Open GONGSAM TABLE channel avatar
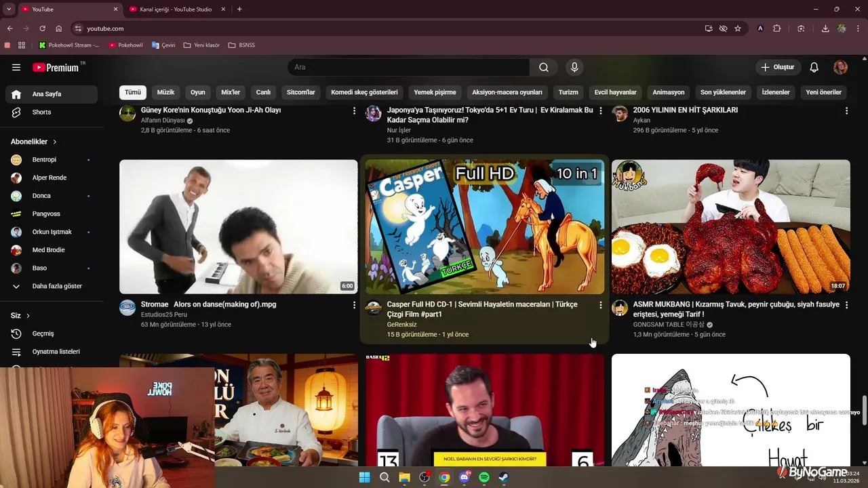The image size is (868, 488). coord(620,308)
